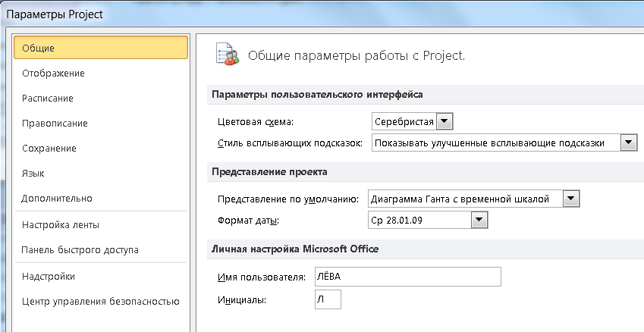Click the Имя пользователя text field

(407, 277)
